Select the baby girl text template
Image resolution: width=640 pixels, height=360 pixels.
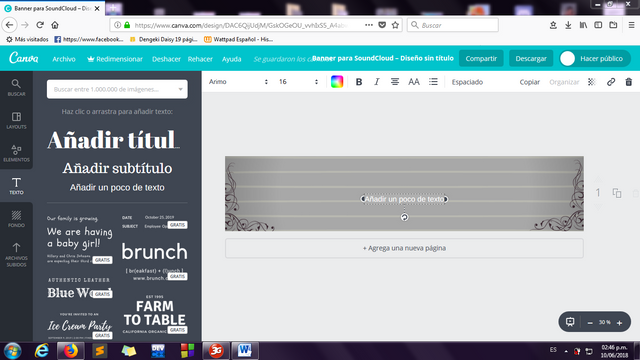coord(80,239)
